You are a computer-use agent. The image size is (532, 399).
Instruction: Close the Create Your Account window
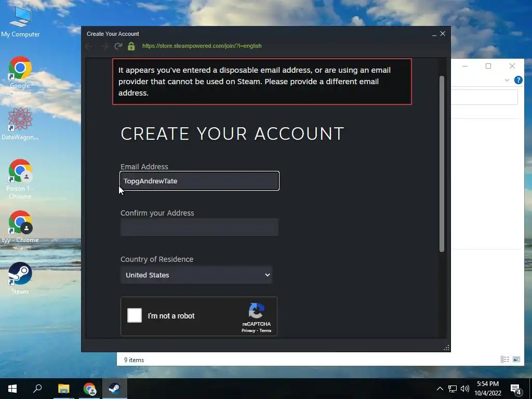pyautogui.click(x=443, y=34)
